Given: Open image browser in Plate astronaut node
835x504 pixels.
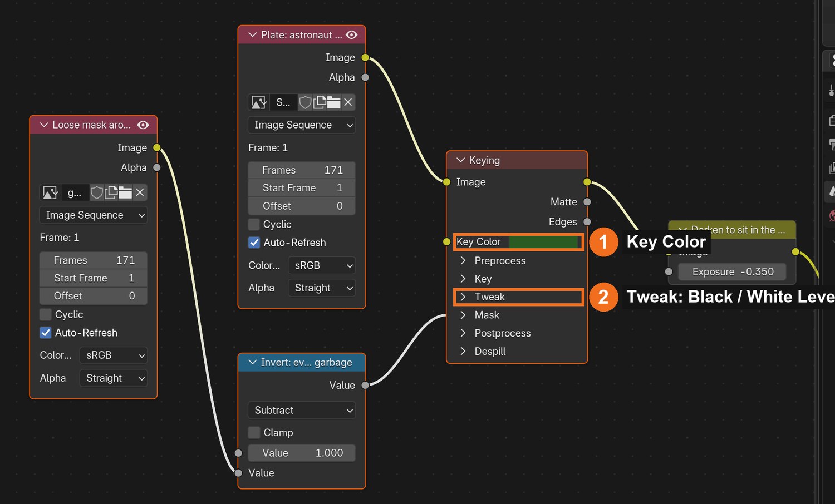Looking at the screenshot, I should tap(259, 102).
